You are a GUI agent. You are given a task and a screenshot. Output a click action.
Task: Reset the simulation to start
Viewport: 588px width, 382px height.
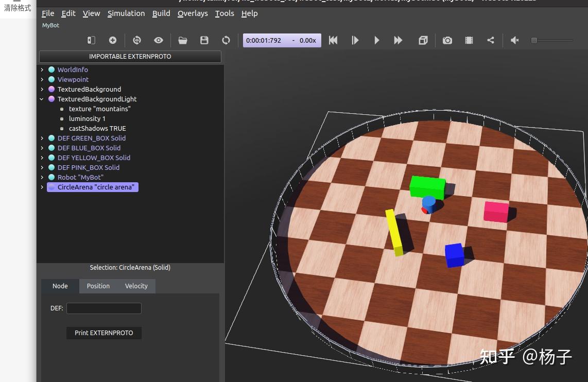click(x=333, y=40)
